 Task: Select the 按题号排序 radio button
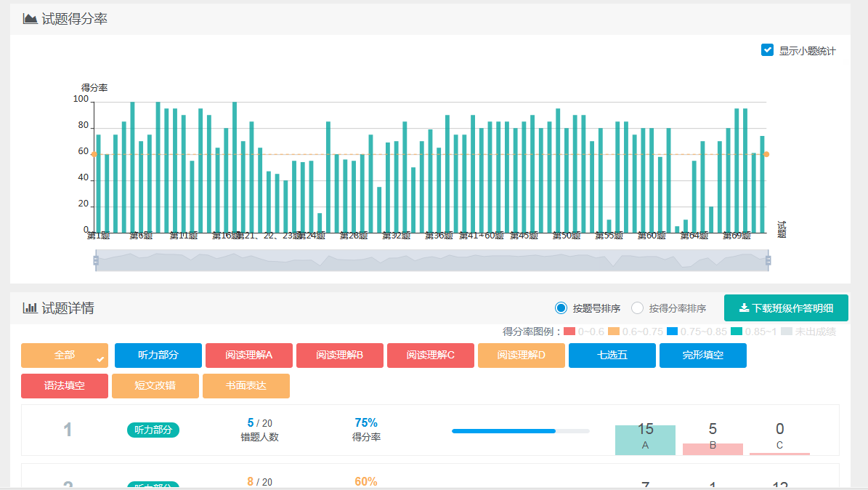[561, 308]
